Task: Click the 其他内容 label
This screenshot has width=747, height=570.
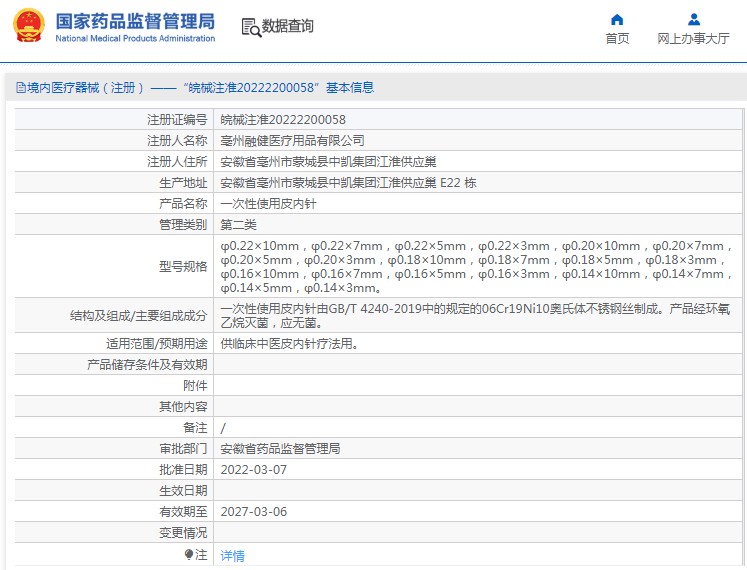Action: click(183, 407)
